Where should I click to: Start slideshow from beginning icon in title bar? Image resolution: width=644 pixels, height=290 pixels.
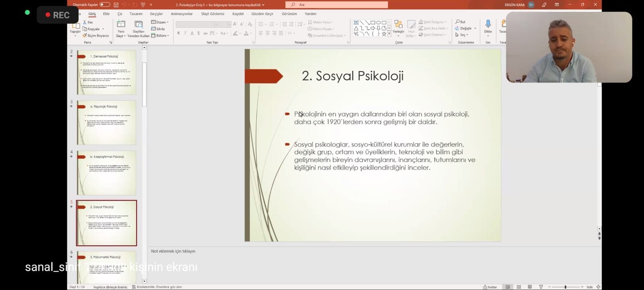(143, 5)
